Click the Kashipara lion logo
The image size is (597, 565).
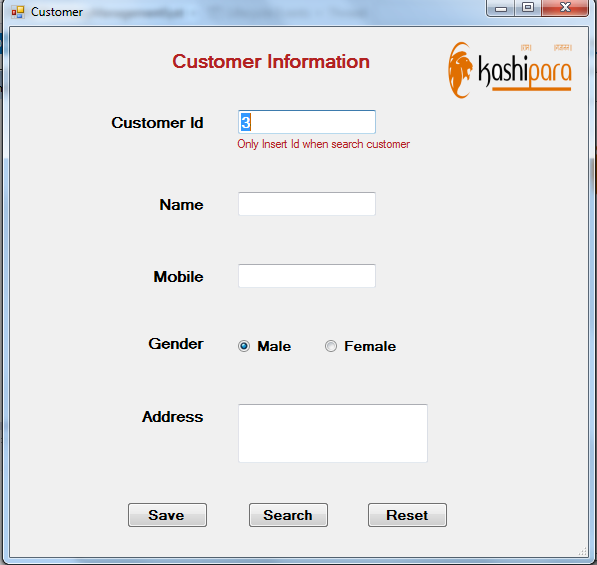click(x=460, y=70)
